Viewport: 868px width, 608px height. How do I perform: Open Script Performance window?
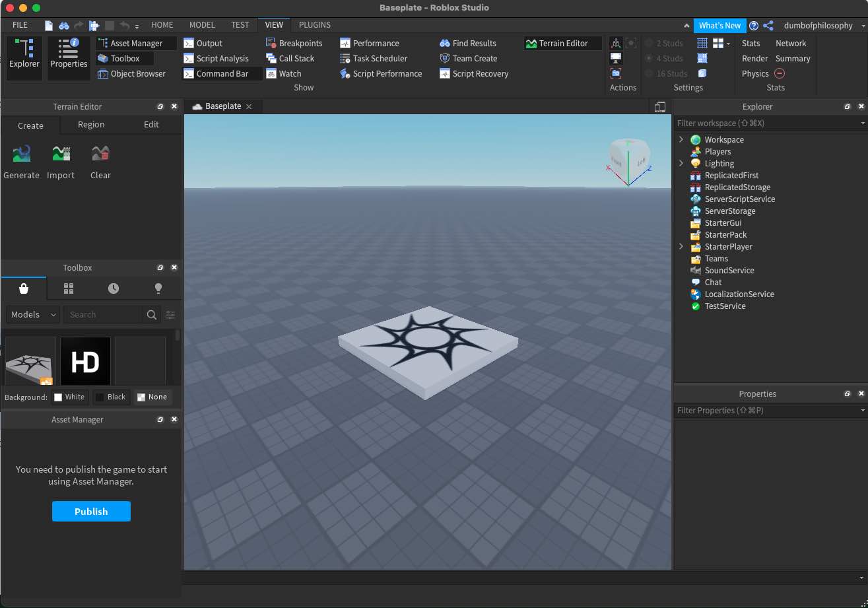point(380,73)
